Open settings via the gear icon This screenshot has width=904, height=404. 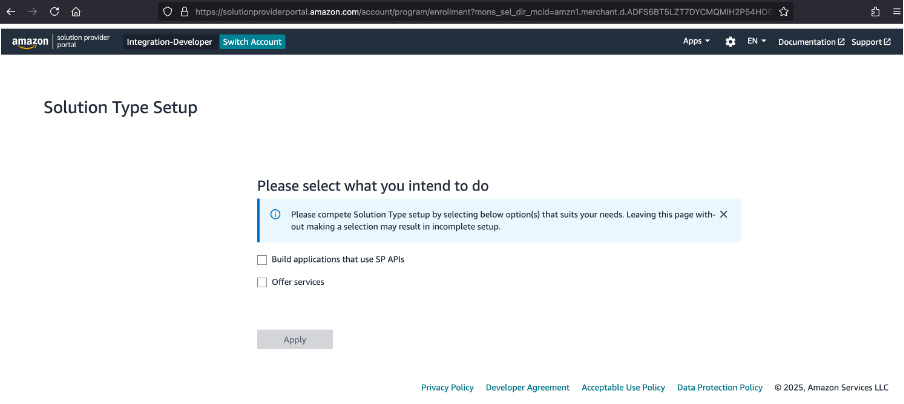[x=730, y=41]
